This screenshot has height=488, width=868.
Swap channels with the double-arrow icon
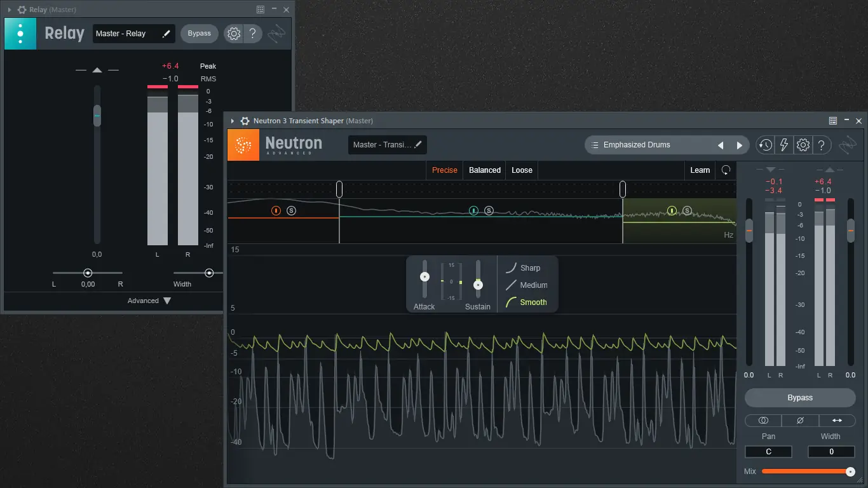click(837, 420)
